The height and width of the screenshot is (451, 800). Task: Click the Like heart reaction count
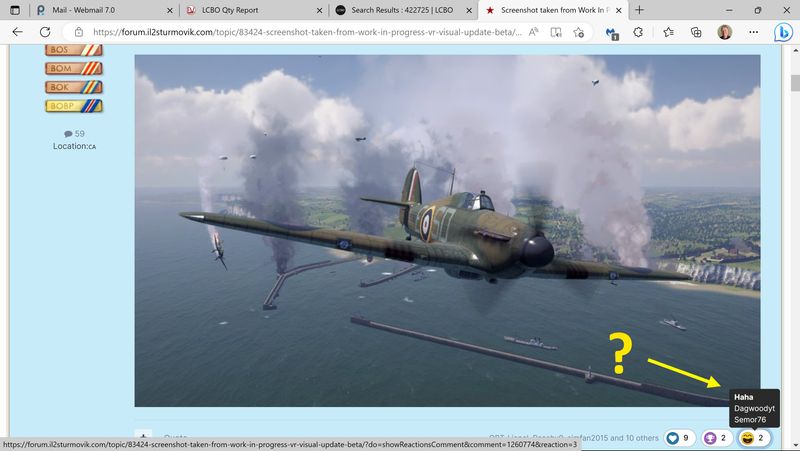[679, 438]
